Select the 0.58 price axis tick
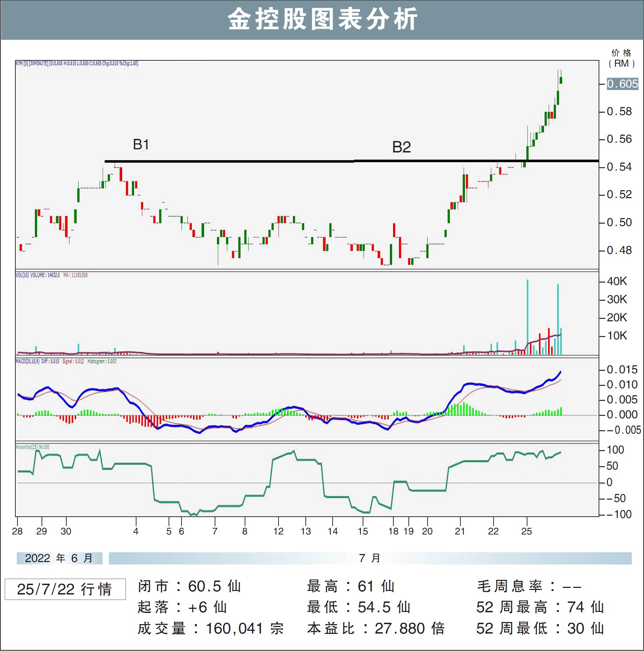 pyautogui.click(x=619, y=112)
